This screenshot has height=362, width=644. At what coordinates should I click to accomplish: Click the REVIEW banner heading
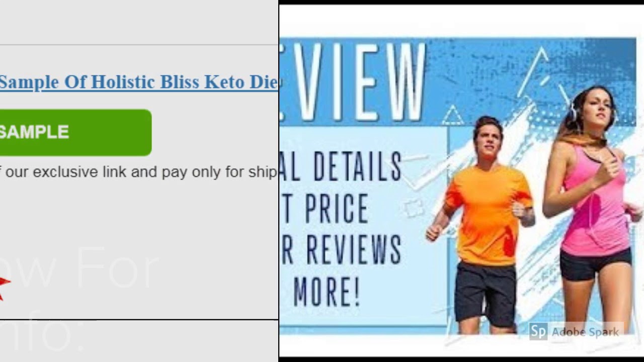coord(352,82)
